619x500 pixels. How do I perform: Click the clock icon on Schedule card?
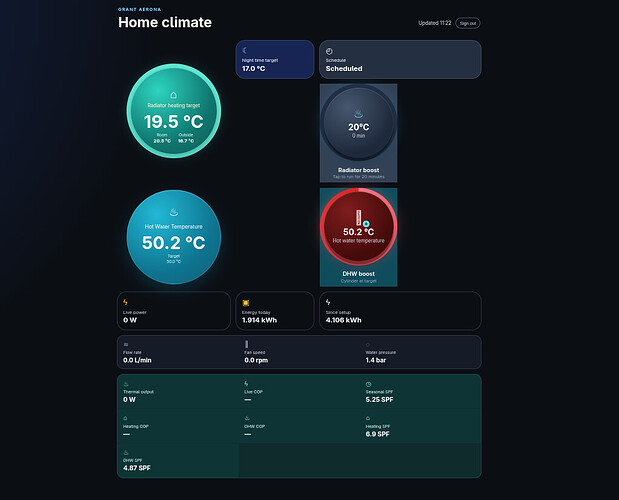pyautogui.click(x=329, y=51)
